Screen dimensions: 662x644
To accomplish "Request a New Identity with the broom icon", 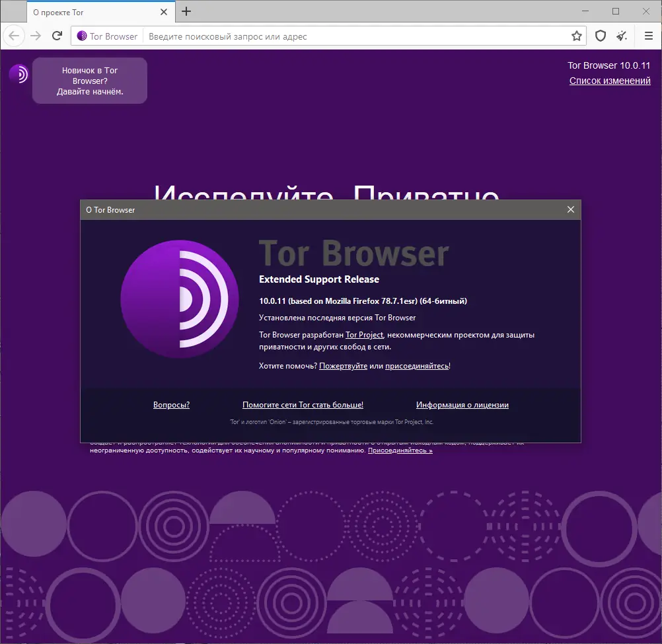I will pos(621,36).
